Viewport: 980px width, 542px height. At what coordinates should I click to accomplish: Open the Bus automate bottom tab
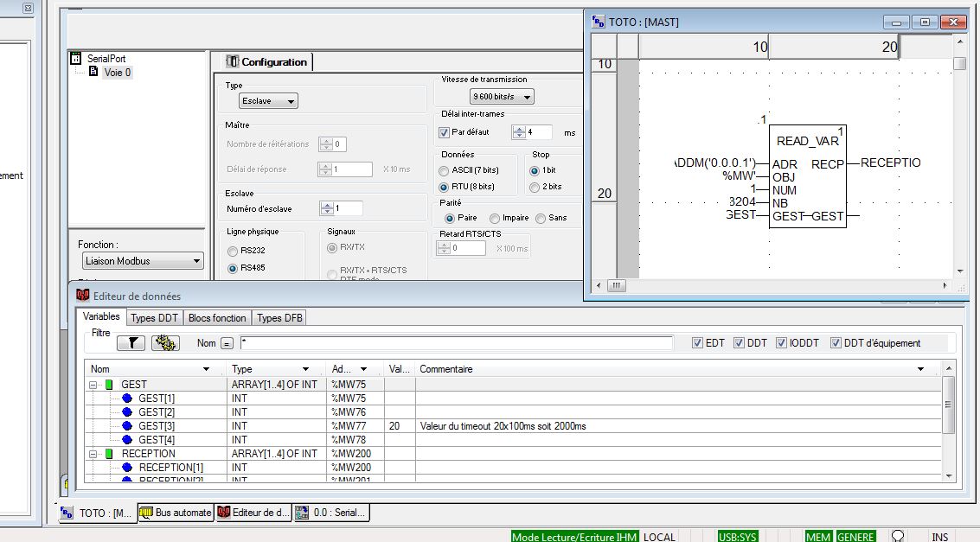[176, 513]
